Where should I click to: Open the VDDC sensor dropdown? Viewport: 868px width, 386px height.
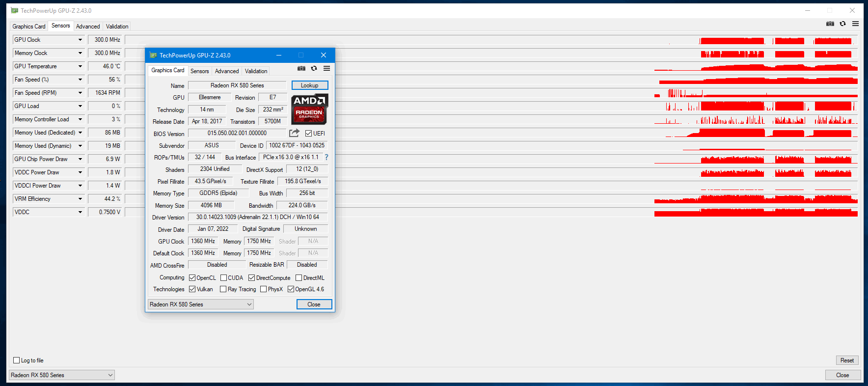[80, 212]
